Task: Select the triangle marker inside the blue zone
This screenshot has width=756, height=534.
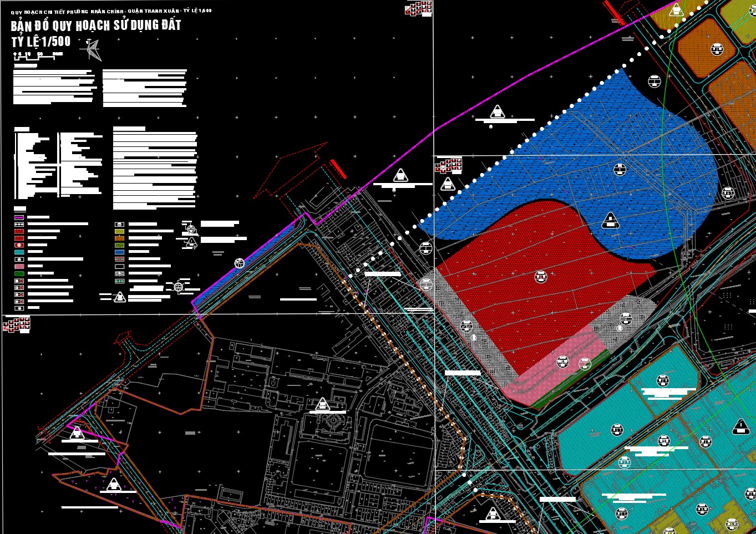Action: (610, 221)
